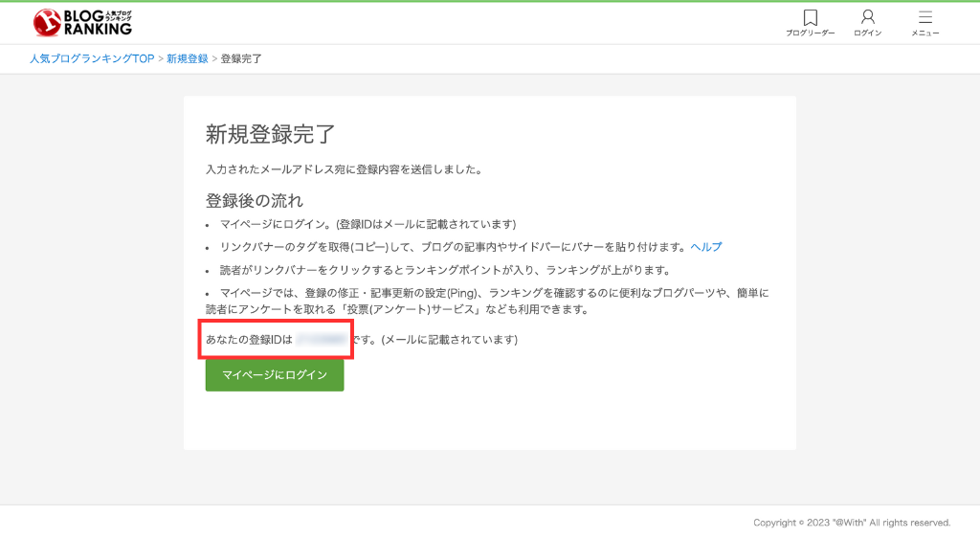Click the ヘルプ link
This screenshot has height=537, width=980.
[705, 247]
